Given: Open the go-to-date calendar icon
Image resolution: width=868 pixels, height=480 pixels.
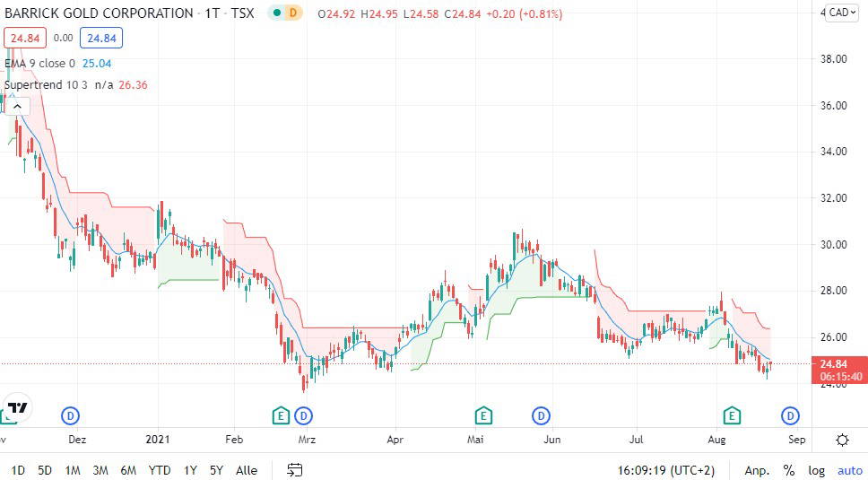Looking at the screenshot, I should coord(295,470).
